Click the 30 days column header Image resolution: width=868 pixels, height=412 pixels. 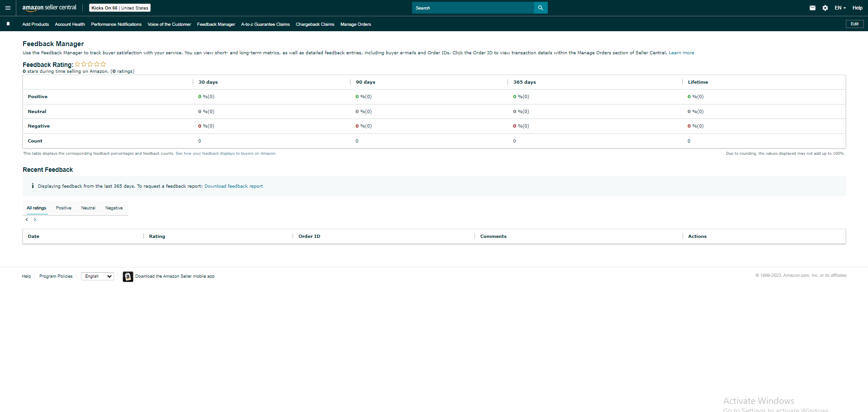point(208,82)
